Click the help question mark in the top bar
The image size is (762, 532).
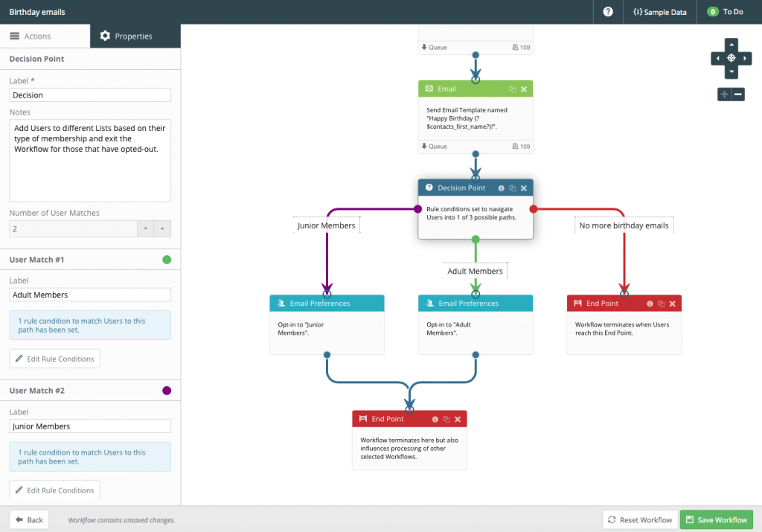608,11
